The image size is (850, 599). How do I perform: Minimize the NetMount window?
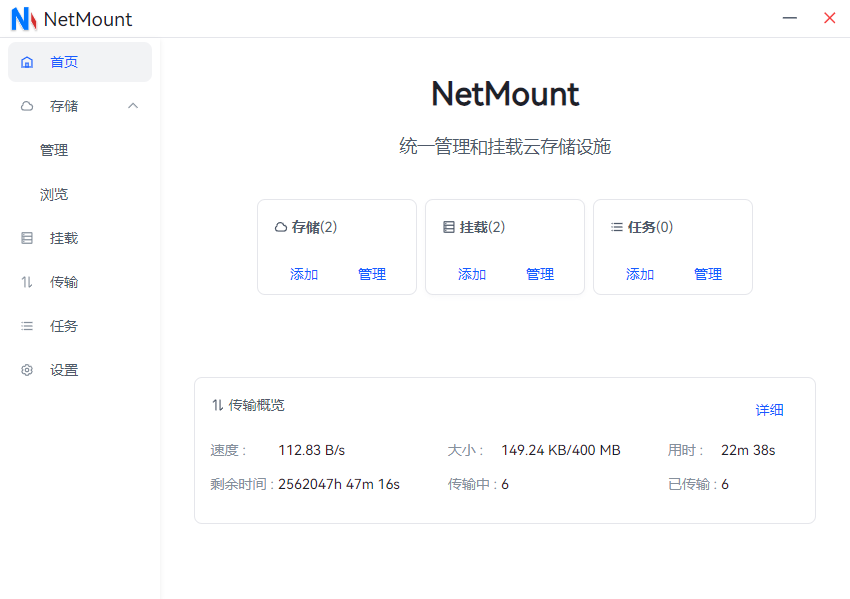[790, 18]
